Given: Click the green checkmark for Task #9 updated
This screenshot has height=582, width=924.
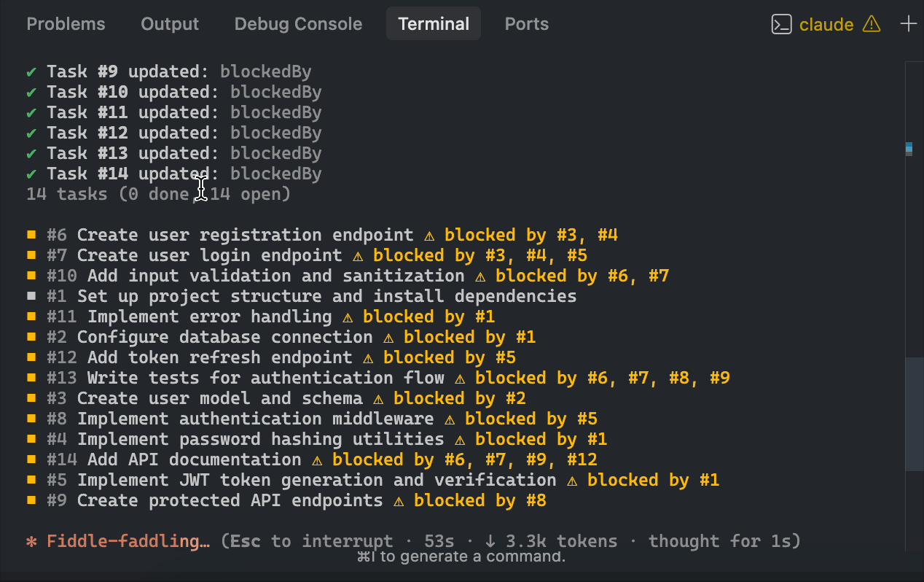Looking at the screenshot, I should tap(31, 71).
